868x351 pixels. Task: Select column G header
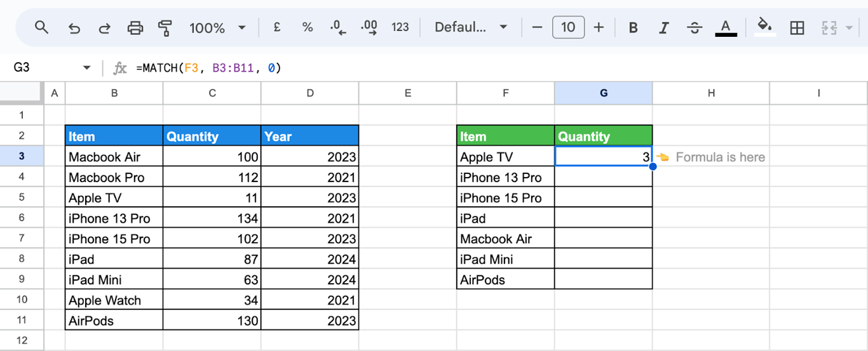(x=604, y=93)
